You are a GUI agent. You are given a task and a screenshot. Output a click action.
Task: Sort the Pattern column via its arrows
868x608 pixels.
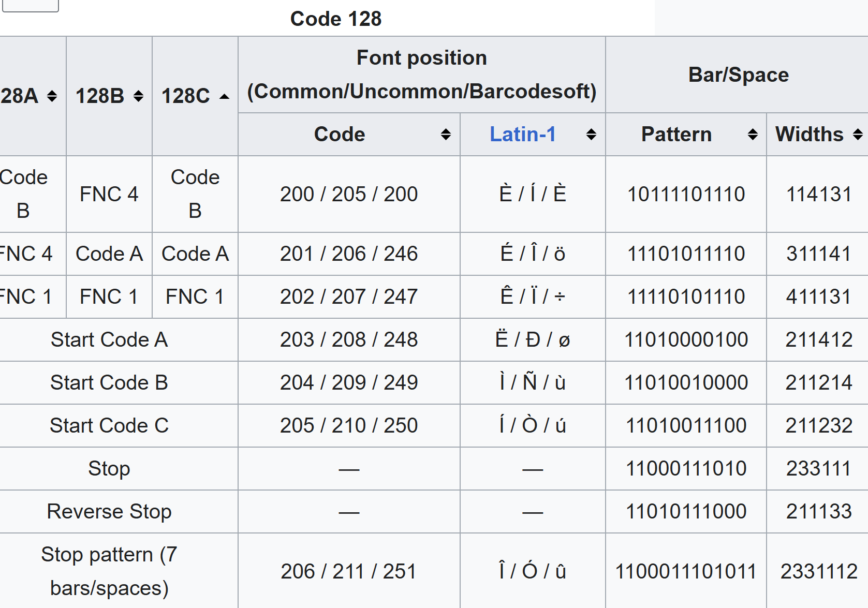pyautogui.click(x=753, y=135)
